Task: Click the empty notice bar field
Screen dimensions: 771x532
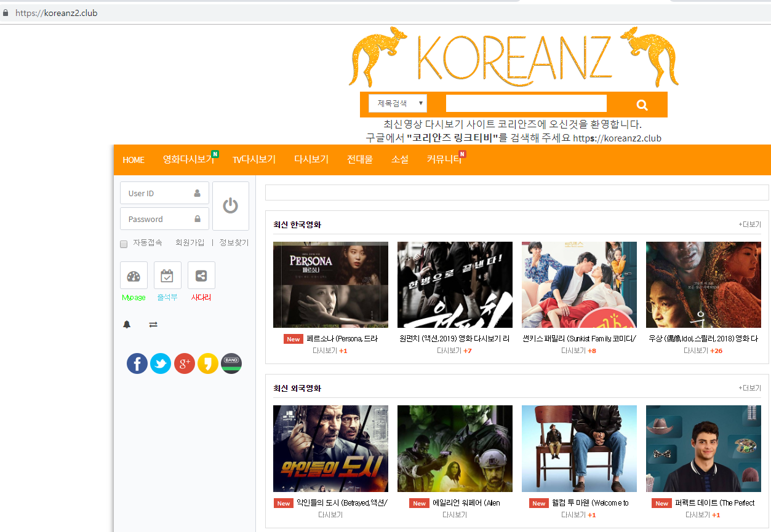Action: click(x=517, y=193)
